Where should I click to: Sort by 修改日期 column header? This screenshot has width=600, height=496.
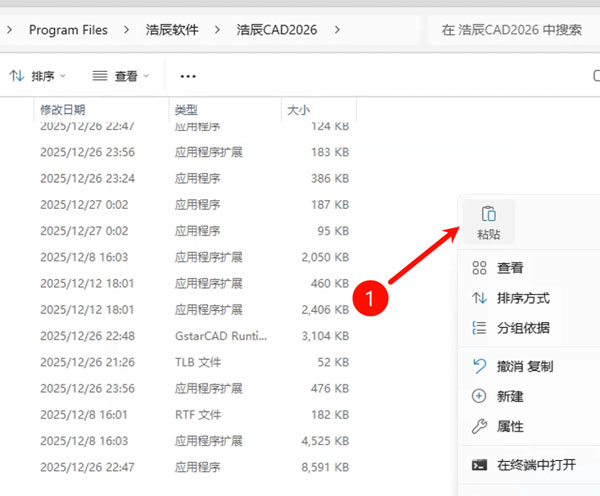pos(101,110)
